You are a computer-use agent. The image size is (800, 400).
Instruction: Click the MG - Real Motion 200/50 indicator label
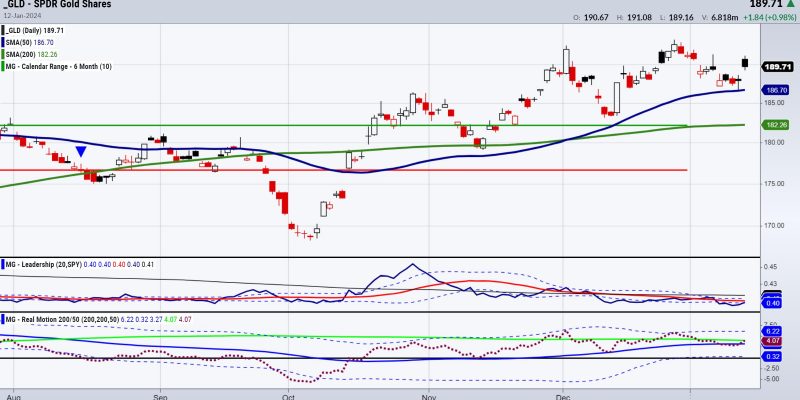(62, 319)
